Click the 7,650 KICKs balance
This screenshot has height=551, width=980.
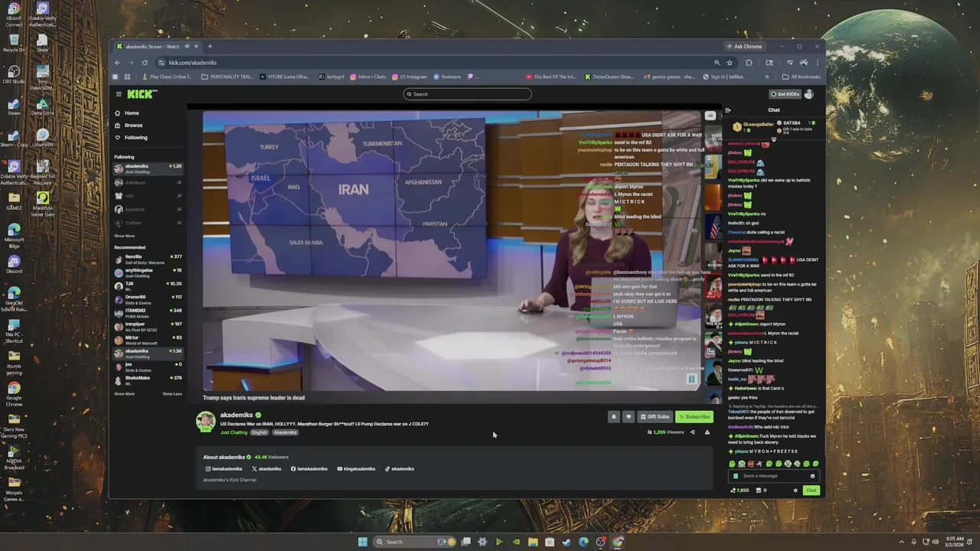[x=740, y=491]
